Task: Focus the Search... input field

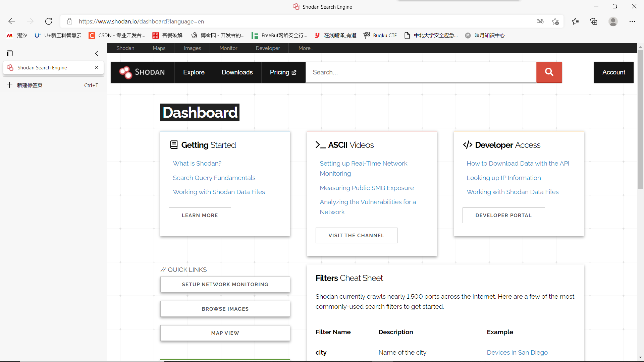Action: point(421,72)
